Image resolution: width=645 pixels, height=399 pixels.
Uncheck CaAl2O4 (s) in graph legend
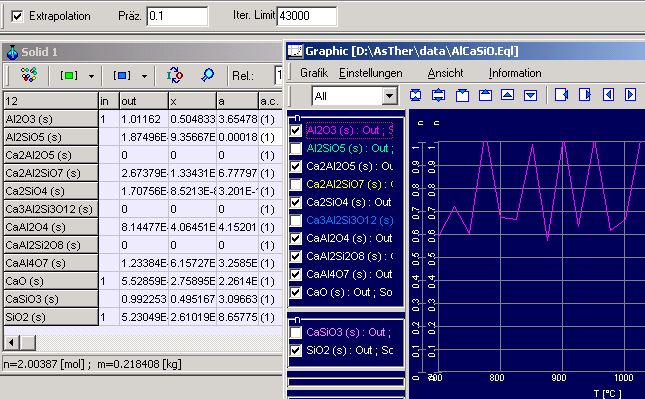[296, 238]
